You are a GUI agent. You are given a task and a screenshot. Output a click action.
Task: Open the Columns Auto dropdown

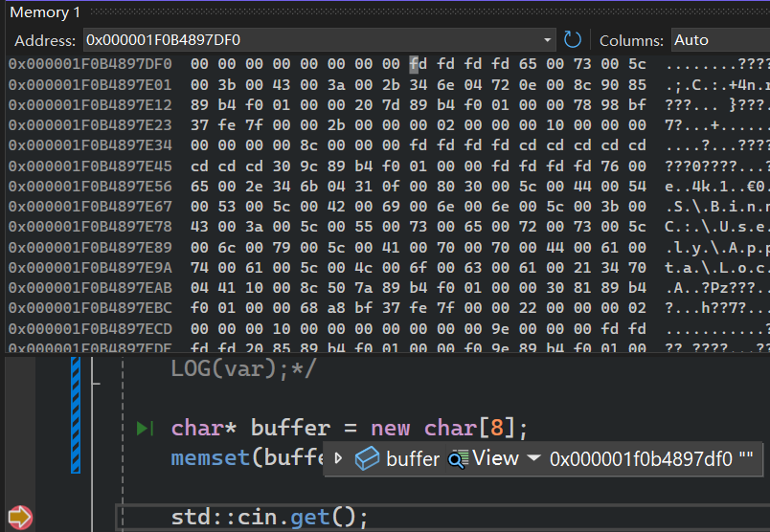point(718,40)
